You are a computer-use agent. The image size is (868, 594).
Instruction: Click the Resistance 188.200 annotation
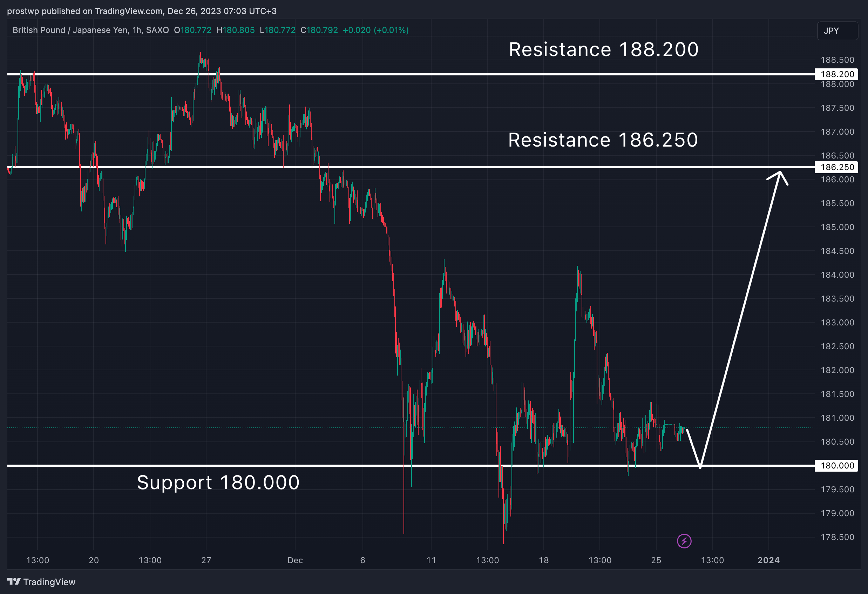tap(604, 49)
